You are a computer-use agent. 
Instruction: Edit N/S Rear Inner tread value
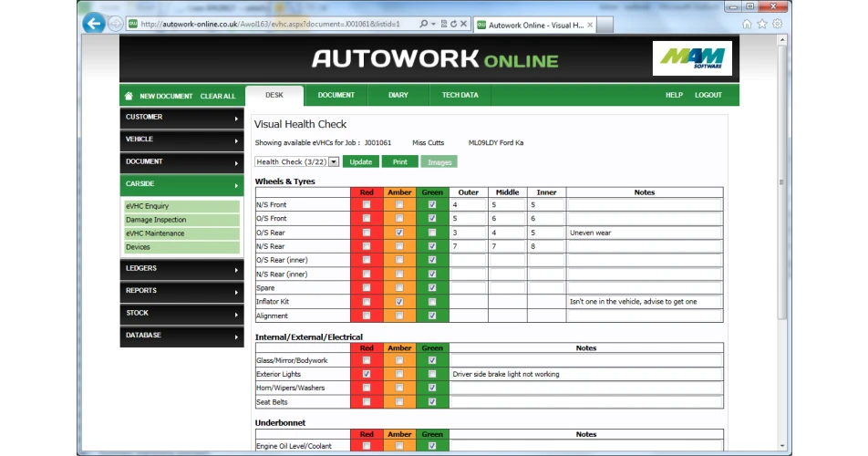coord(546,246)
